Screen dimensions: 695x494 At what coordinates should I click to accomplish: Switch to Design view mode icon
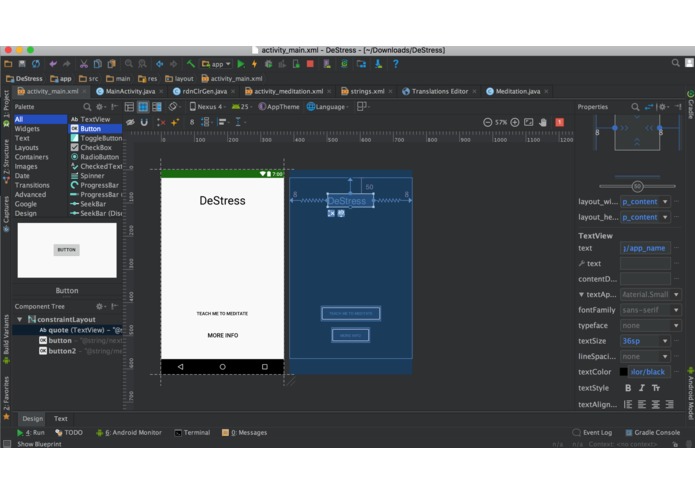click(x=129, y=107)
